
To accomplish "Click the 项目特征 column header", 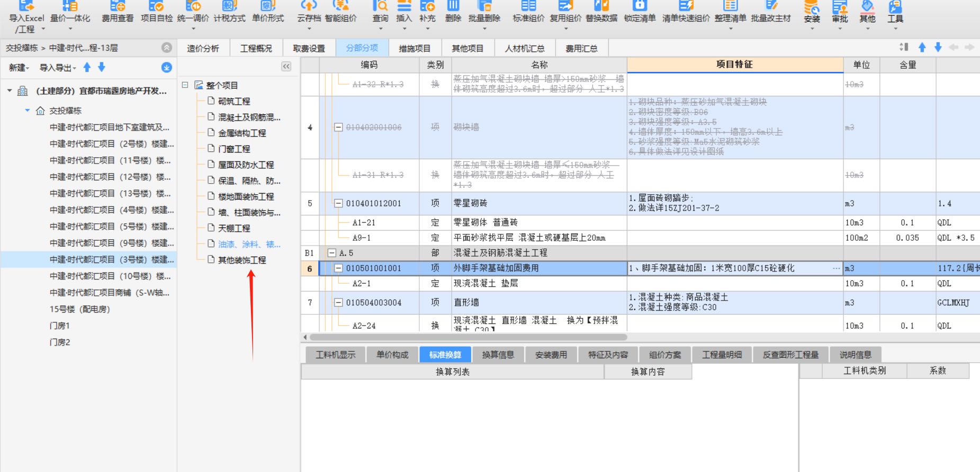I will click(x=735, y=65).
